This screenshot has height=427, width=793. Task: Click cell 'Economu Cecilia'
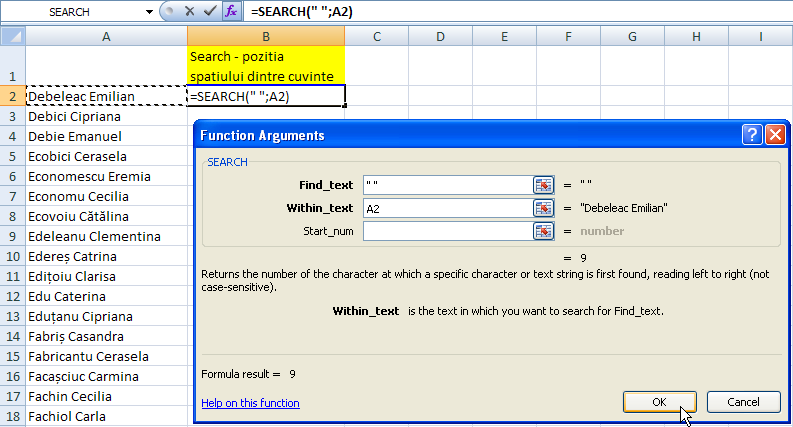click(x=106, y=196)
